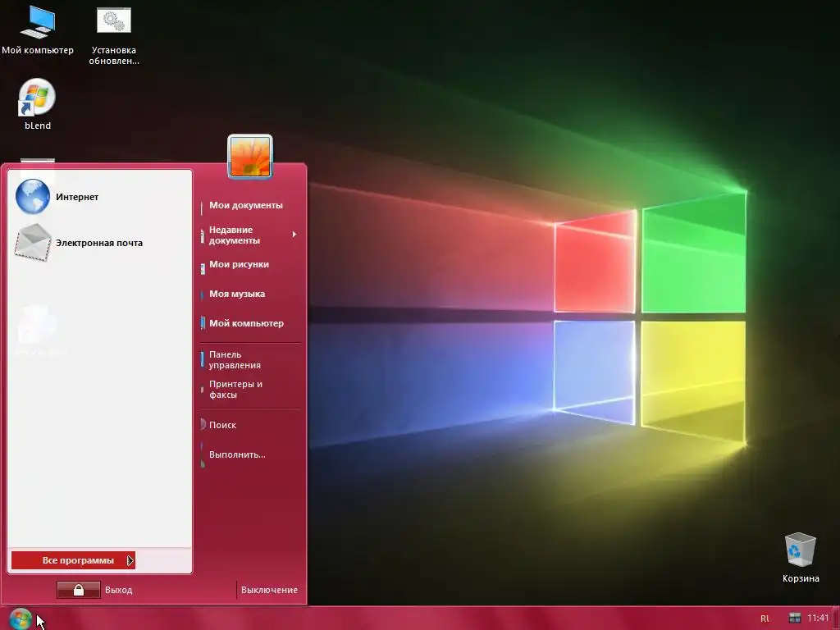
Task: Click the language indicator in tray
Action: coord(765,619)
